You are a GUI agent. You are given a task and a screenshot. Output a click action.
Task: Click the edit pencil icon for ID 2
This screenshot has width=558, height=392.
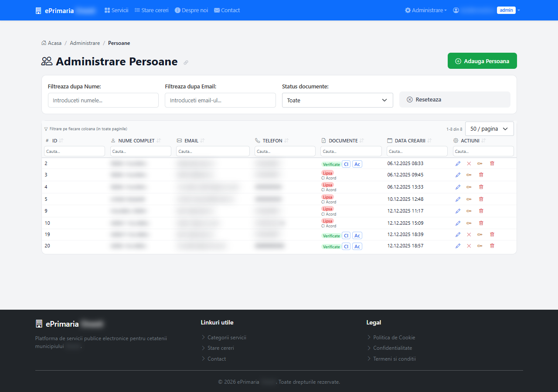tap(458, 163)
